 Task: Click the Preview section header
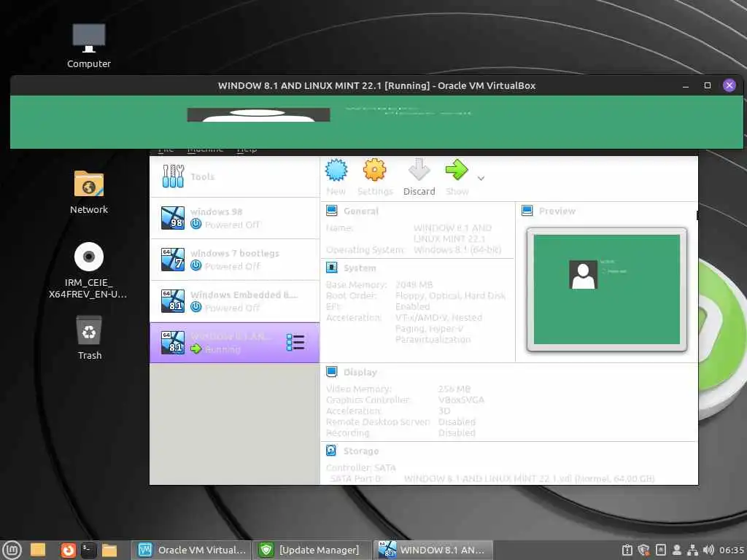557,211
